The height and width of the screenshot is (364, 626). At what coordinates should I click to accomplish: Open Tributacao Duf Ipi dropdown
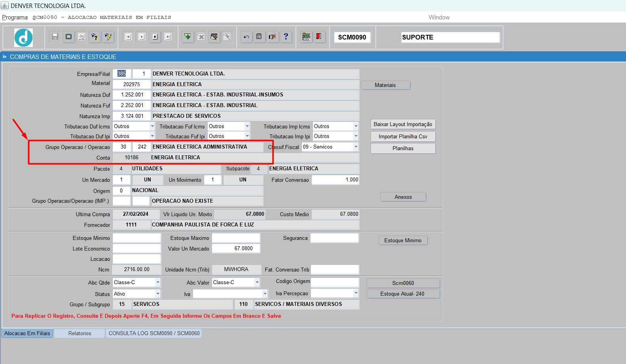click(x=152, y=136)
